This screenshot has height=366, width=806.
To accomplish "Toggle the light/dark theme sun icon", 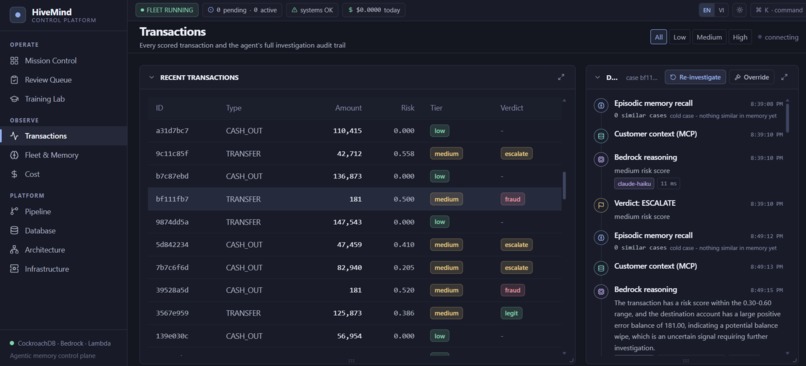I will (739, 10).
